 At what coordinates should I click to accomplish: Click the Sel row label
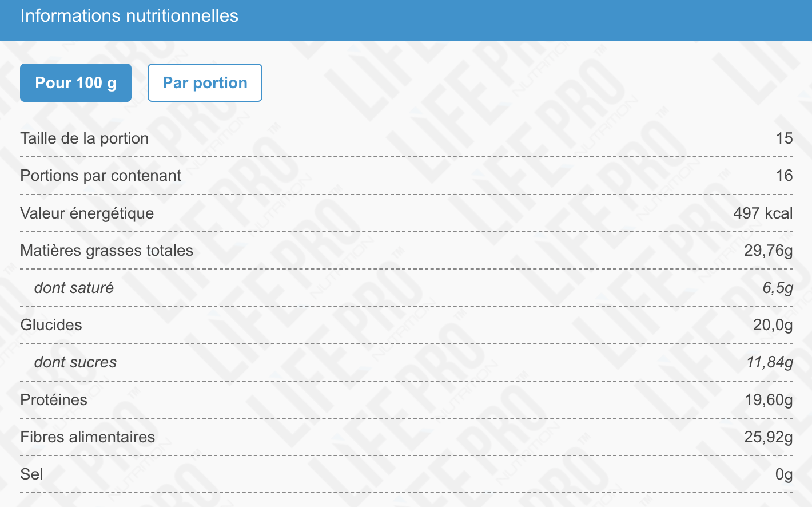[31, 474]
